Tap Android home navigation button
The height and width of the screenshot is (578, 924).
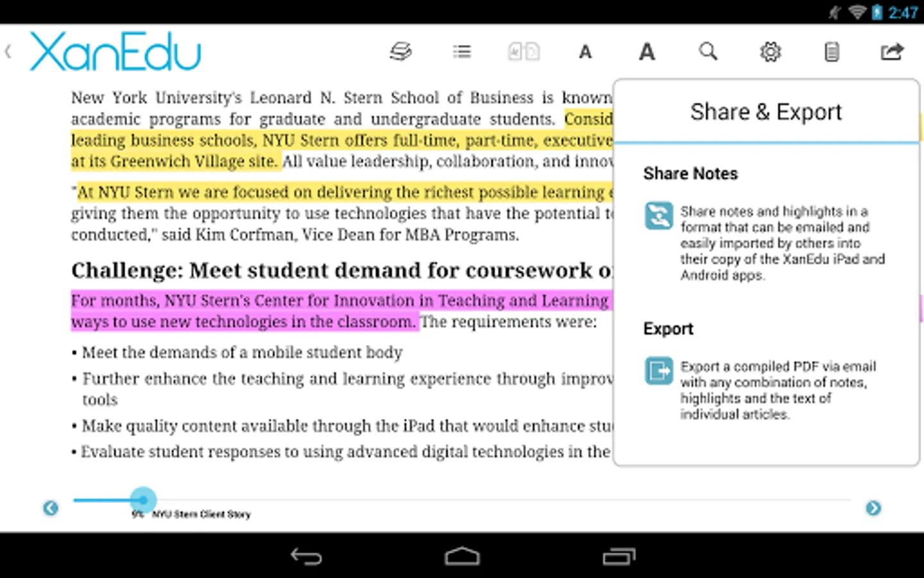point(462,556)
